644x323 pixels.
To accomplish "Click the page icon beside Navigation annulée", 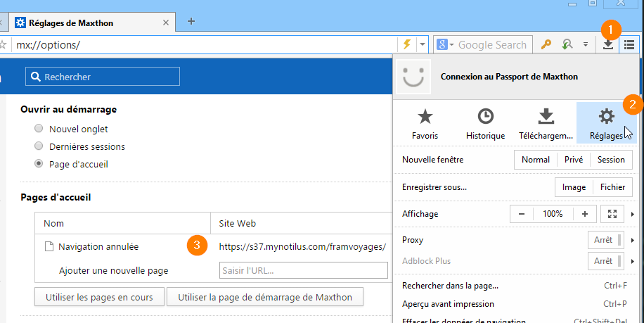I will pyautogui.click(x=49, y=246).
